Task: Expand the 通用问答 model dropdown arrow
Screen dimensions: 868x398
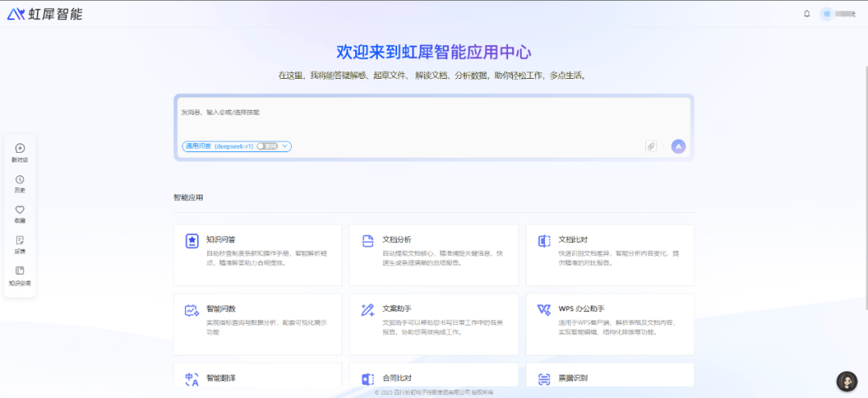Action: pyautogui.click(x=286, y=146)
